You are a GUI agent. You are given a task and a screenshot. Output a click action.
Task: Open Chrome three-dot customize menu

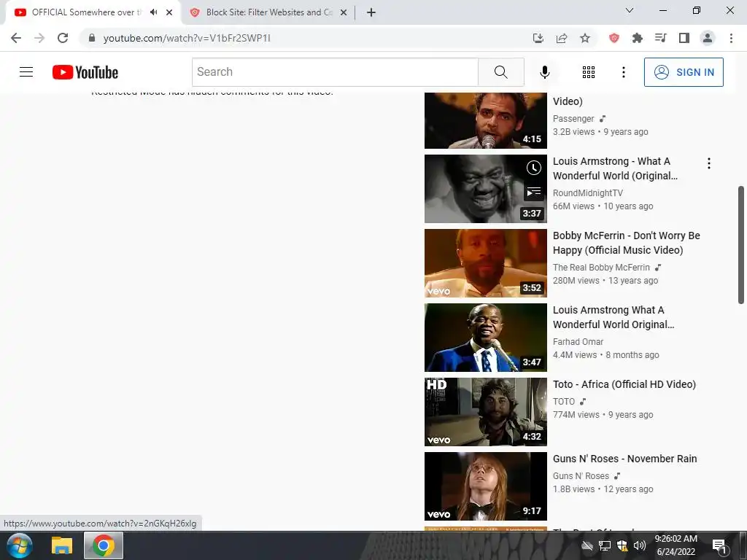point(731,38)
